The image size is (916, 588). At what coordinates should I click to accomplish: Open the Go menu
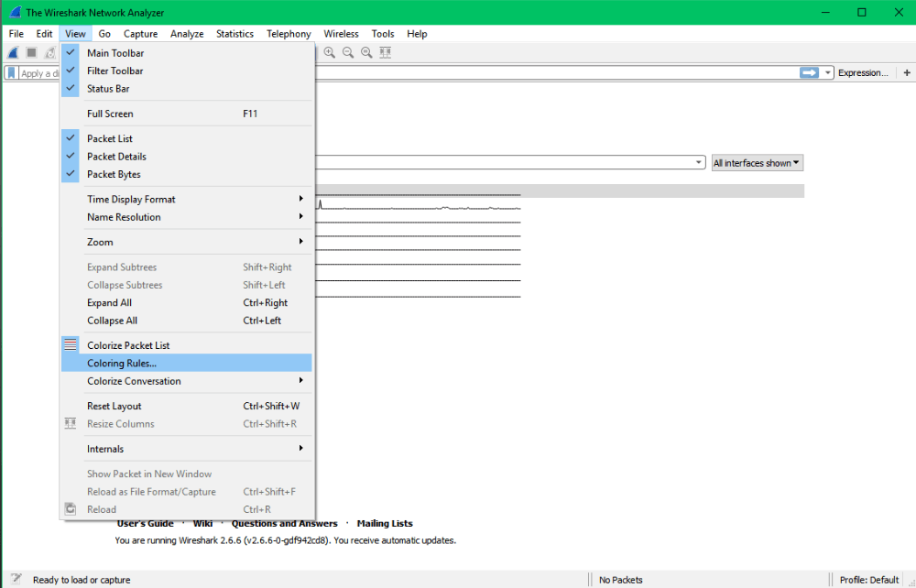point(104,34)
